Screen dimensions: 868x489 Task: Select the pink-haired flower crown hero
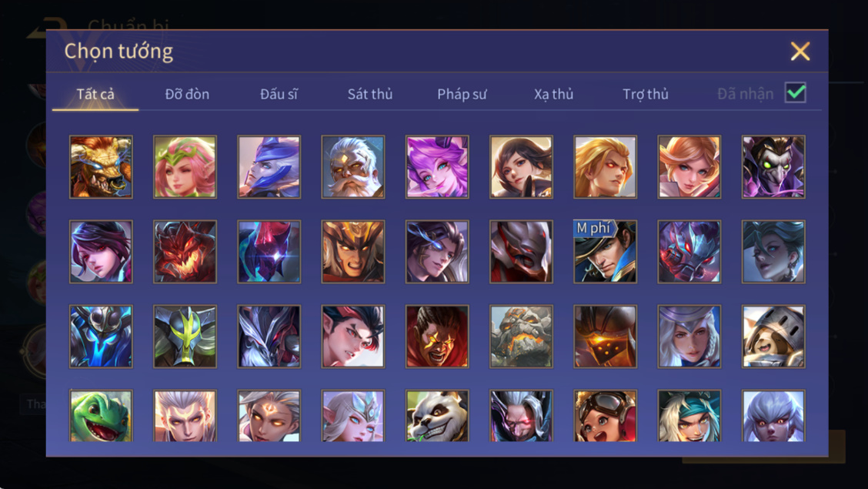tap(185, 167)
